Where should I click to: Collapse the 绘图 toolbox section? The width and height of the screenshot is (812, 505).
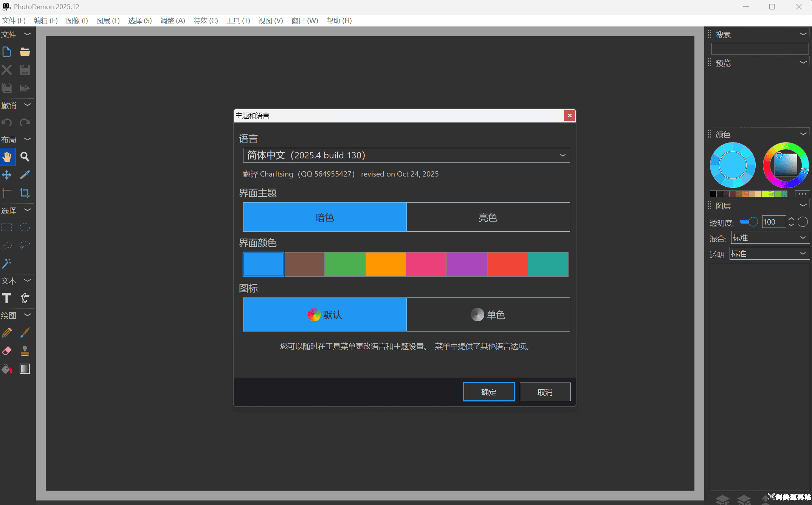(x=27, y=315)
